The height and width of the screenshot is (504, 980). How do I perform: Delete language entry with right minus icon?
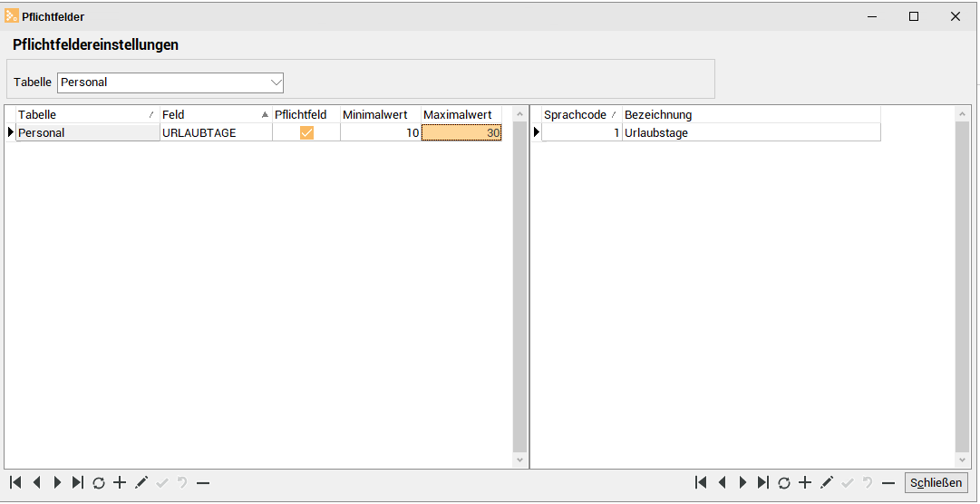click(888, 483)
